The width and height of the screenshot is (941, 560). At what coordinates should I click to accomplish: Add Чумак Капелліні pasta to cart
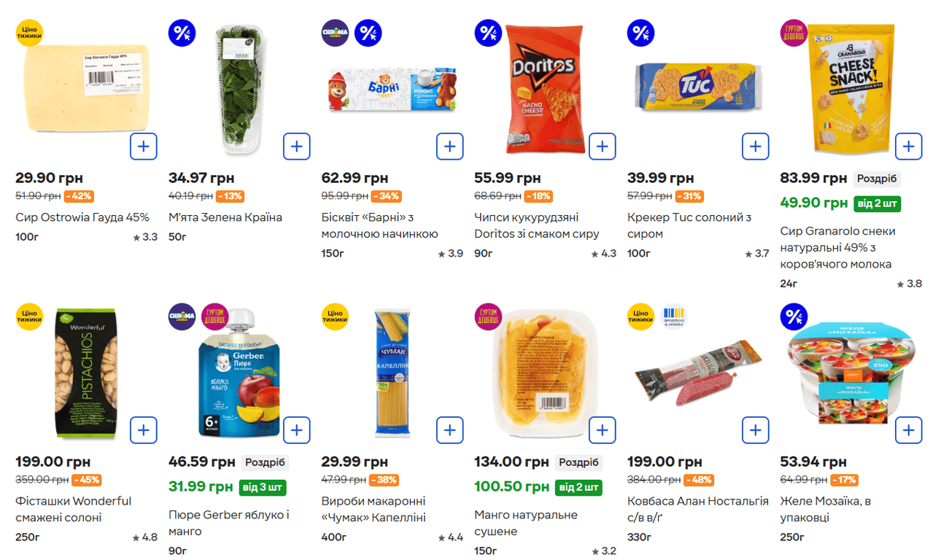pos(449,430)
